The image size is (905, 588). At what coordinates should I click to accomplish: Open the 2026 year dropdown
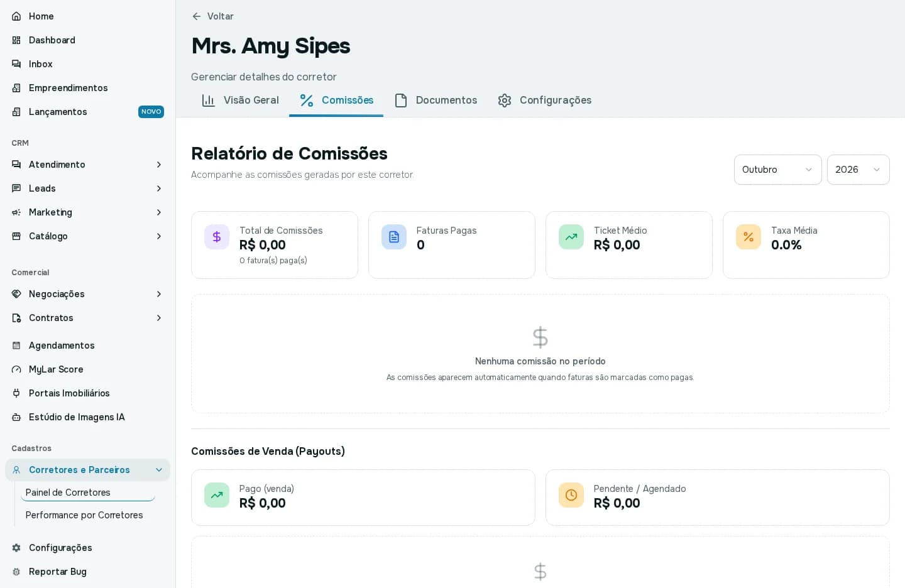tap(858, 170)
